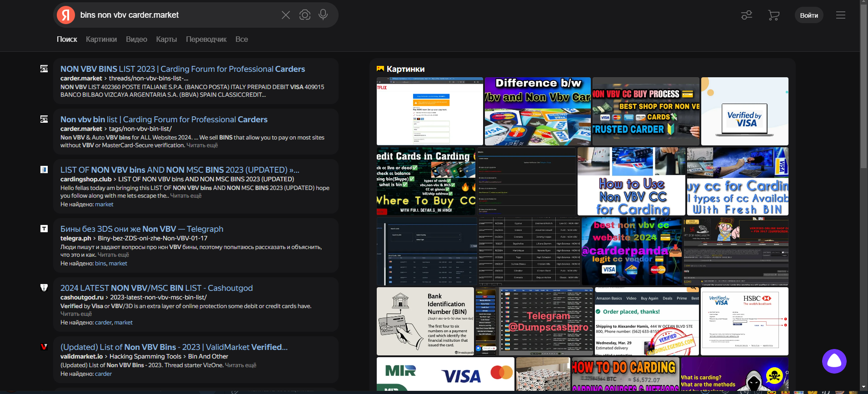The width and height of the screenshot is (868, 394).
Task: Start voice search with microphone icon
Action: point(323,15)
